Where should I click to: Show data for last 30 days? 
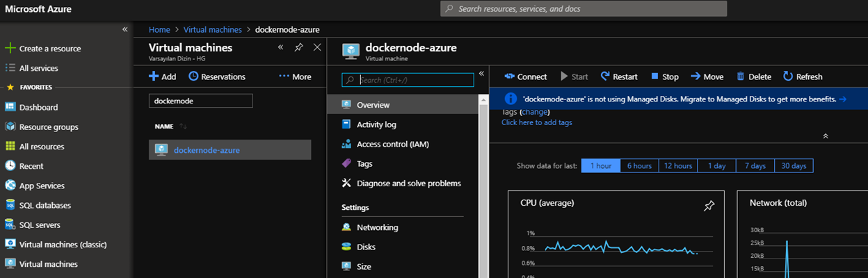click(x=794, y=166)
